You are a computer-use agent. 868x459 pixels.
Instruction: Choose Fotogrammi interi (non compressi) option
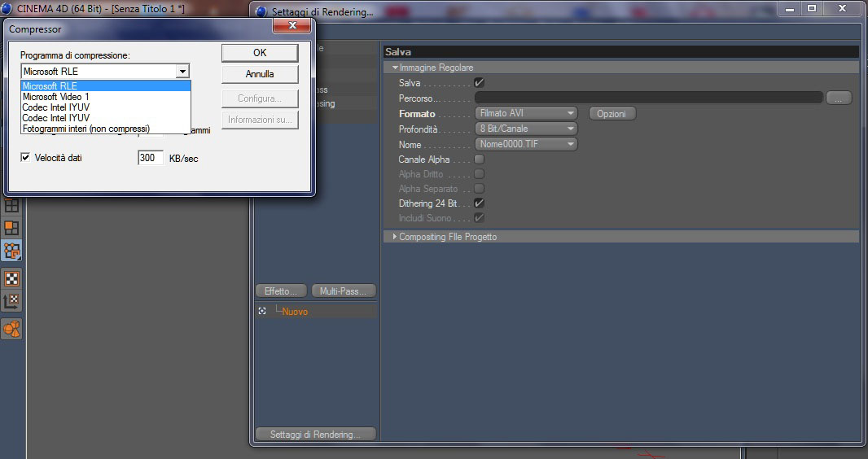pyautogui.click(x=106, y=129)
